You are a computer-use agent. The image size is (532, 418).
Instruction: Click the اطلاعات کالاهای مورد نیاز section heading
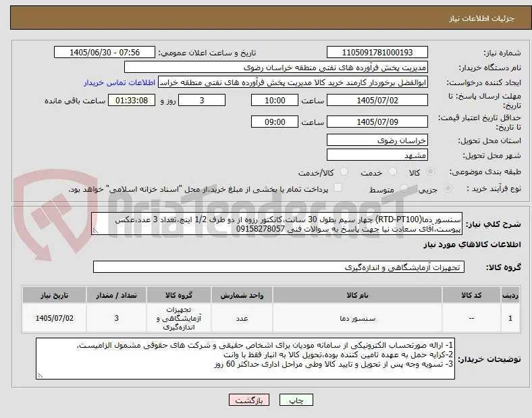472,244
